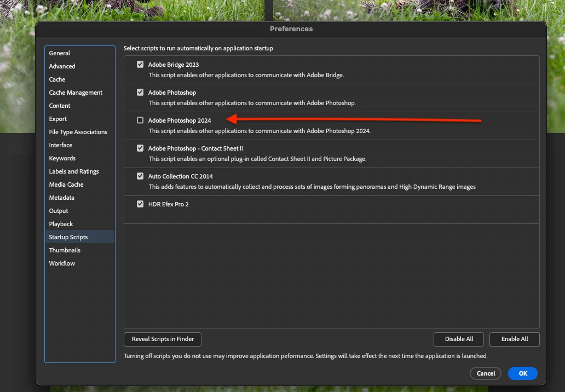Select Output preferences category
The height and width of the screenshot is (392, 565).
coord(79,211)
